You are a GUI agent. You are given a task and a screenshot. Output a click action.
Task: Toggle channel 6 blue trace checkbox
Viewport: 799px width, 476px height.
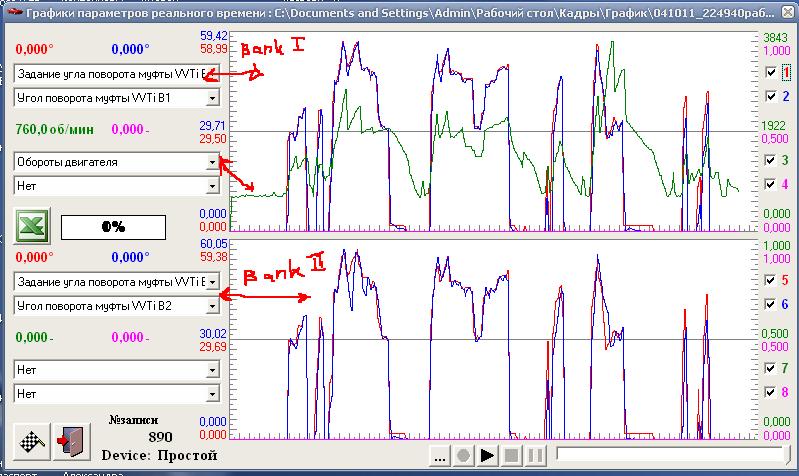(770, 304)
